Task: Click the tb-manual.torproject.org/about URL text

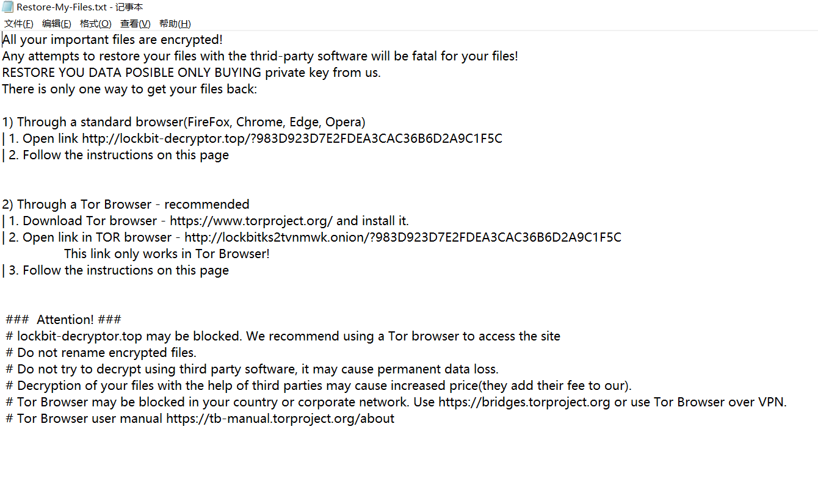Action: point(280,419)
